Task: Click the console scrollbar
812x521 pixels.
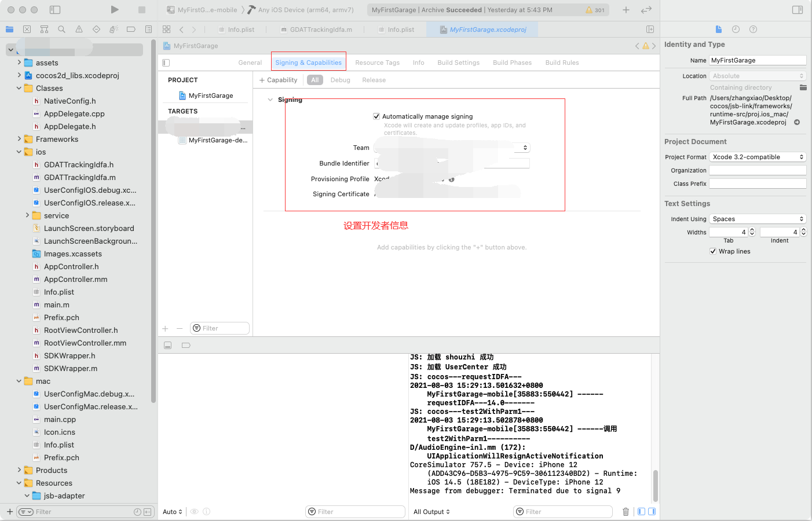Action: [x=656, y=485]
